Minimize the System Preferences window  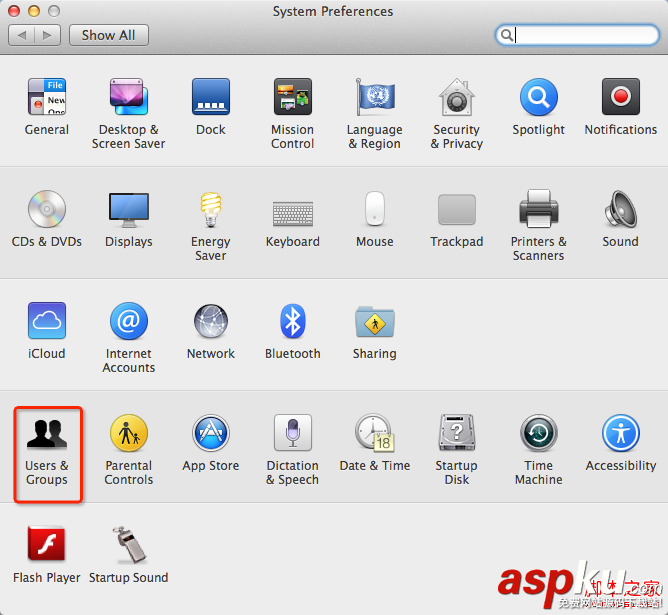click(34, 11)
